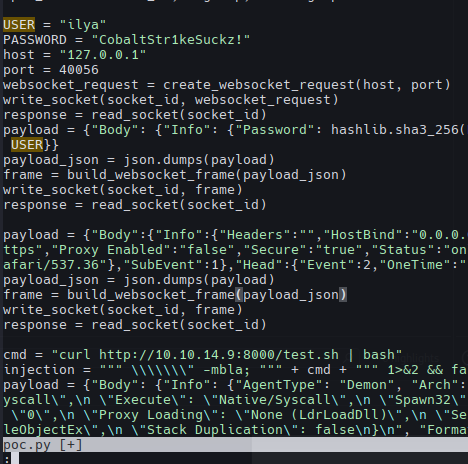
Task: Click the host variable assignment line
Action: (75, 55)
